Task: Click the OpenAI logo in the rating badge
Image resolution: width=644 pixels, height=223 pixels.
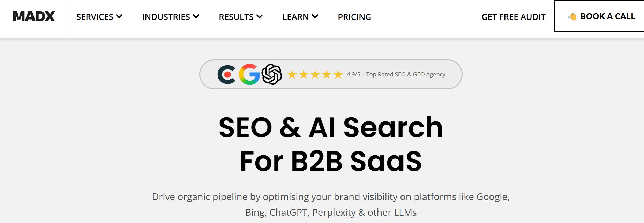Action: coord(271,74)
